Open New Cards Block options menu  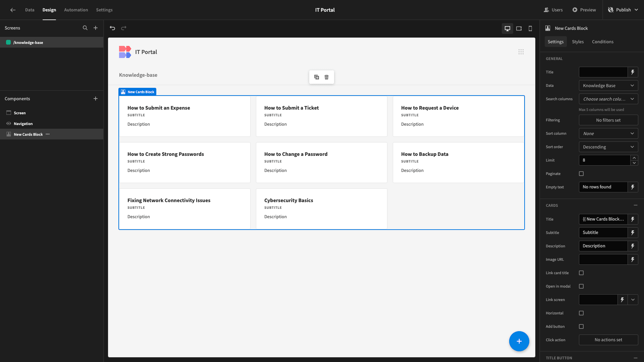coord(48,134)
